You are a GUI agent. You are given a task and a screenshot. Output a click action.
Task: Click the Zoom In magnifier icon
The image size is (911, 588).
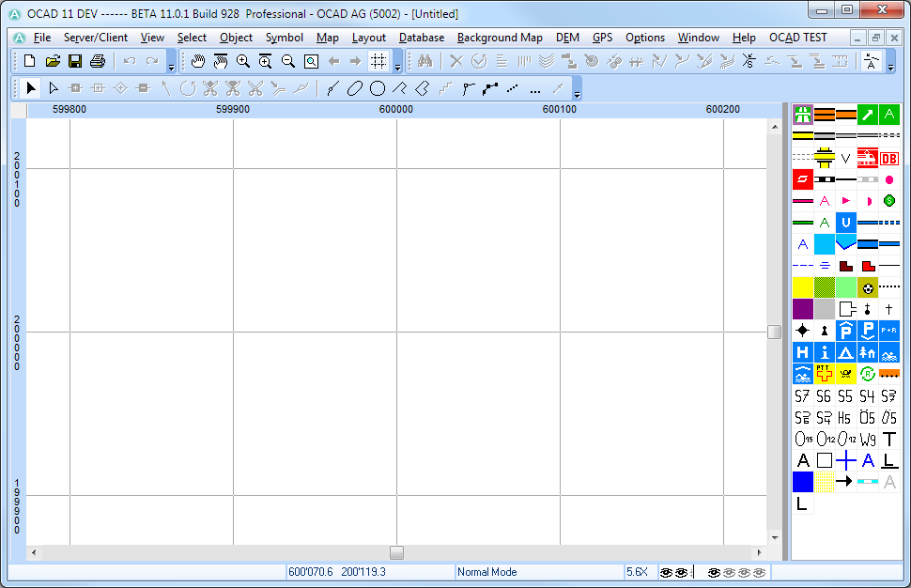click(x=243, y=61)
